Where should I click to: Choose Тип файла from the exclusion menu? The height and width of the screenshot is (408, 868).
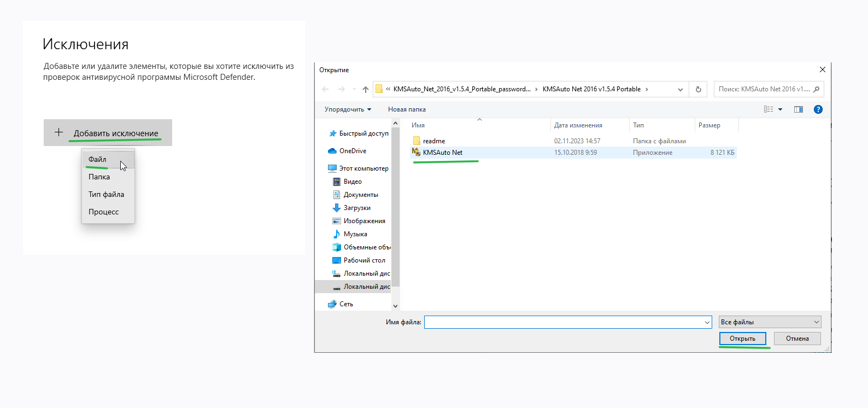[108, 194]
